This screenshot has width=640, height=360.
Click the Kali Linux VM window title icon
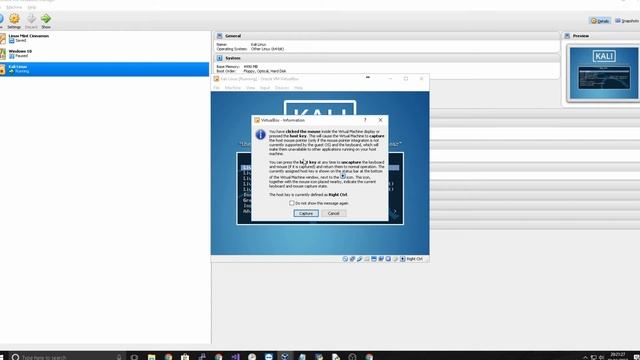coord(216,79)
